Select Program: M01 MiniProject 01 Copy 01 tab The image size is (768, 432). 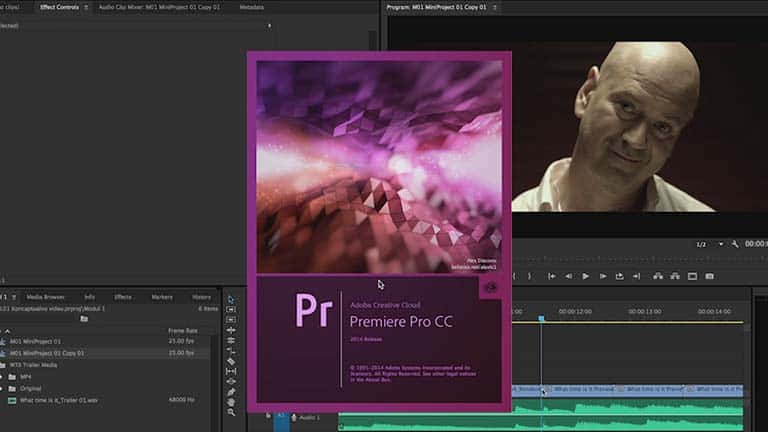point(436,7)
